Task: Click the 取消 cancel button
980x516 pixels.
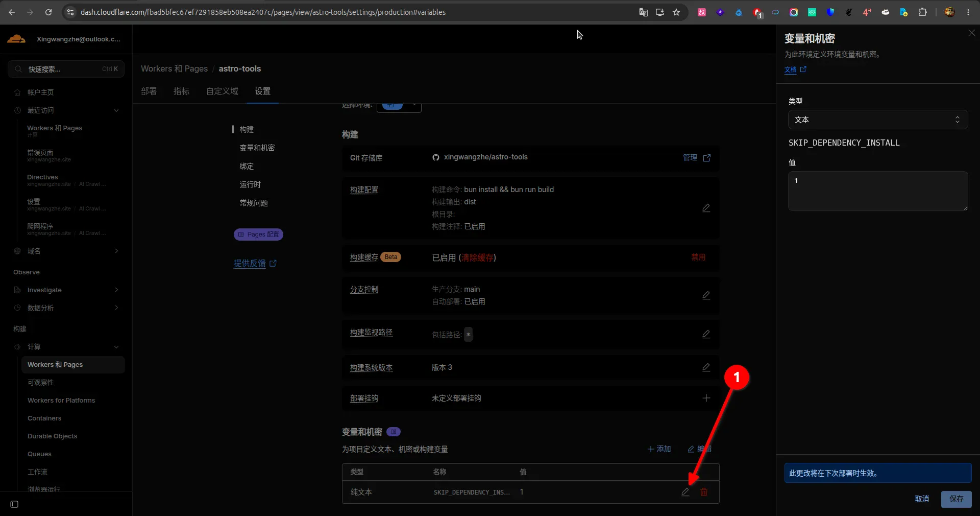Action: [x=922, y=499]
